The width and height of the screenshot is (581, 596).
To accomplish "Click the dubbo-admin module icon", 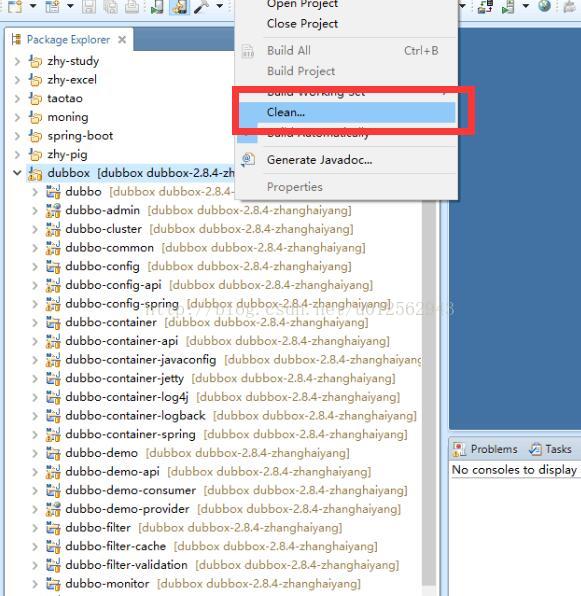I will pyautogui.click(x=53, y=210).
